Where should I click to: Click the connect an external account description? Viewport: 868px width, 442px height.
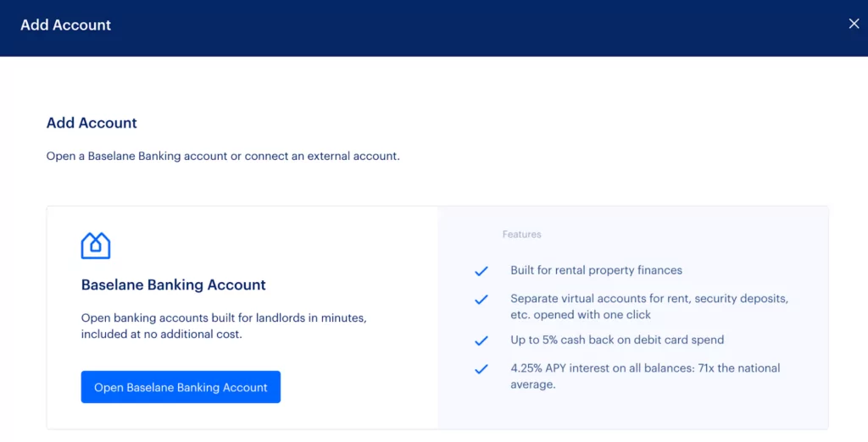(x=223, y=156)
